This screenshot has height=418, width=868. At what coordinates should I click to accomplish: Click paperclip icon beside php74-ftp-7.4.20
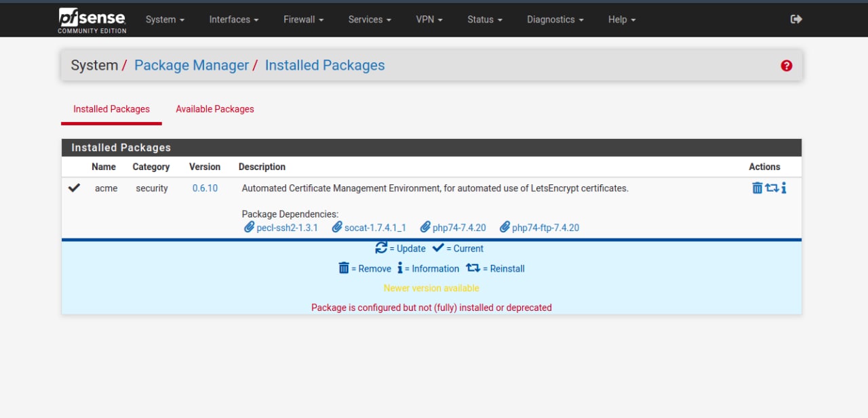[505, 227]
